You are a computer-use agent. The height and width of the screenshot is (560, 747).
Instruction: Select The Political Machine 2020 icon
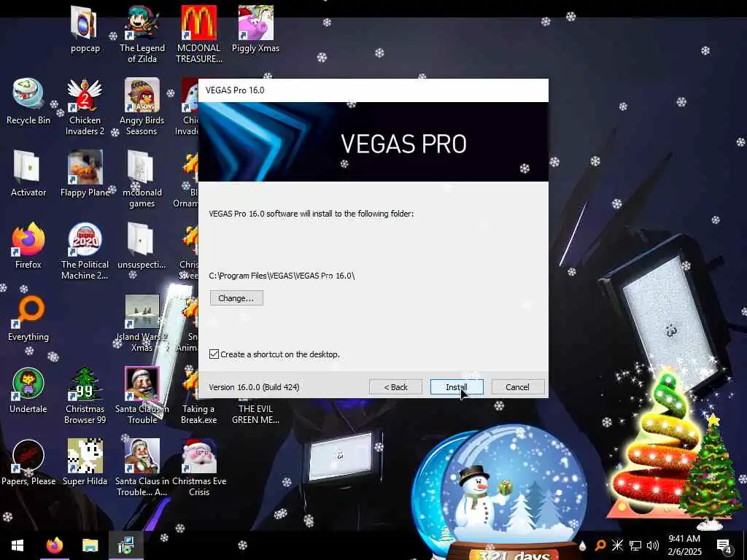tap(85, 251)
